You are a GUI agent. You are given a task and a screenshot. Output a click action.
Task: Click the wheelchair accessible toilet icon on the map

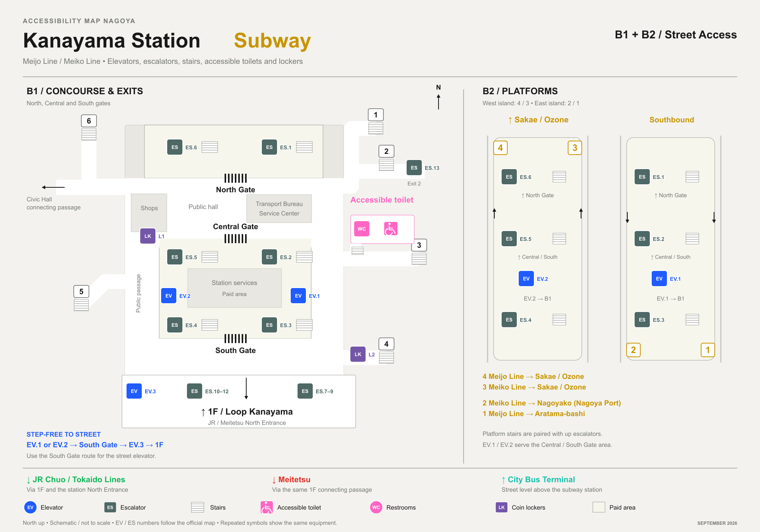tap(391, 229)
